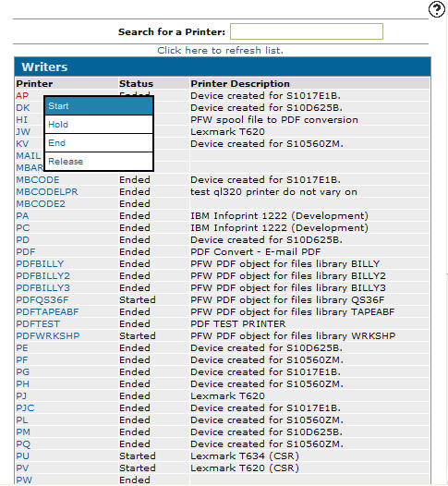
Task: Open the PC printer link
Action: coord(23,228)
